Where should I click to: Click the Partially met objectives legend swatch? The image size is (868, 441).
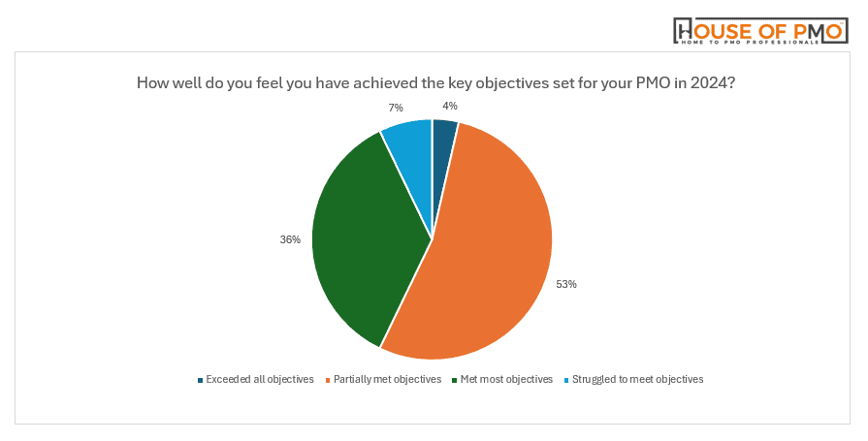tap(328, 380)
